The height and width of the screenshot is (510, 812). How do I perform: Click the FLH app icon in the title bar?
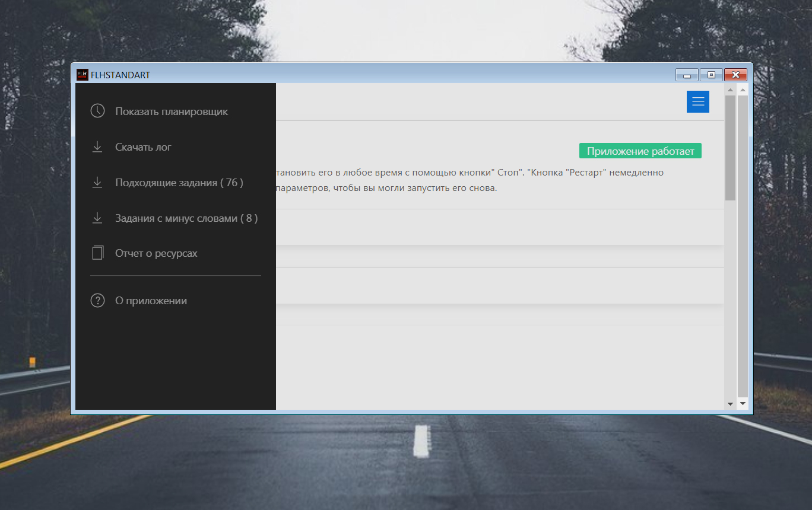pos(83,75)
